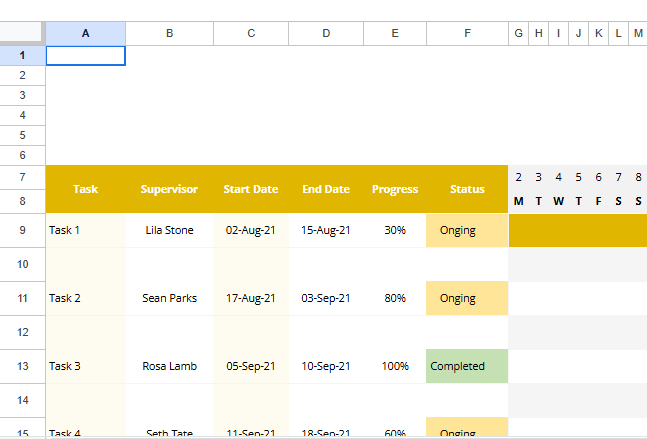
Task: Click the 17-Aug-21 start date cell
Action: tap(251, 298)
